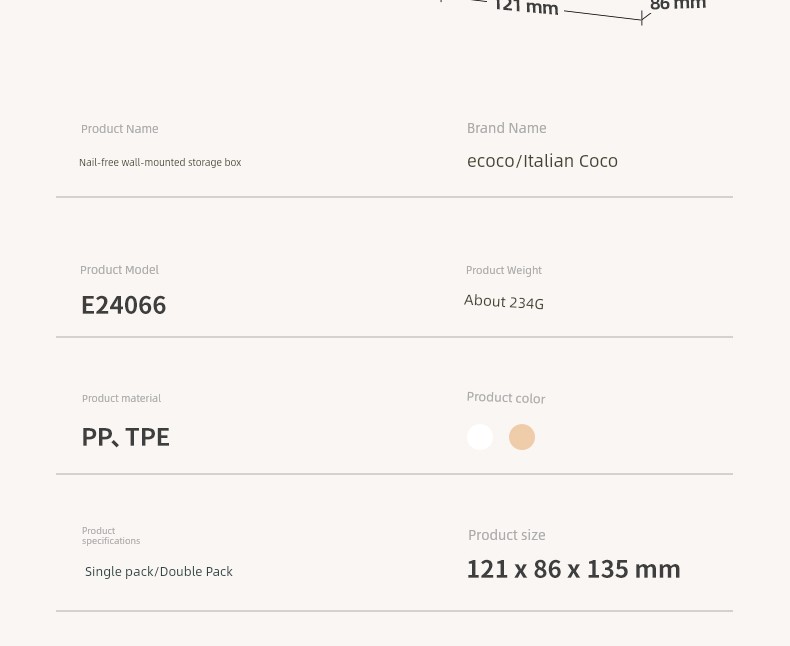Click the divider below Product Model row
Screen dimensions: 790x646
(x=394, y=337)
